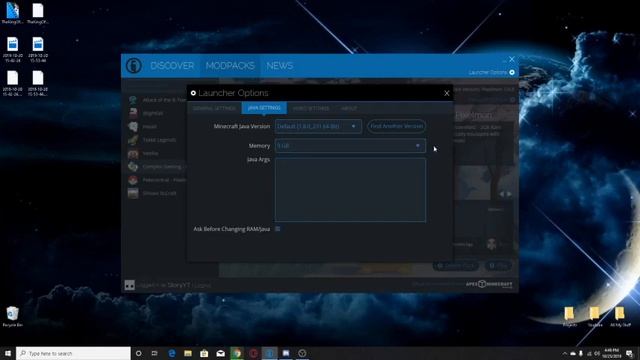640x360 pixels.
Task: Click the user avatar icon at bottom-left of launcher
Action: tap(130, 285)
